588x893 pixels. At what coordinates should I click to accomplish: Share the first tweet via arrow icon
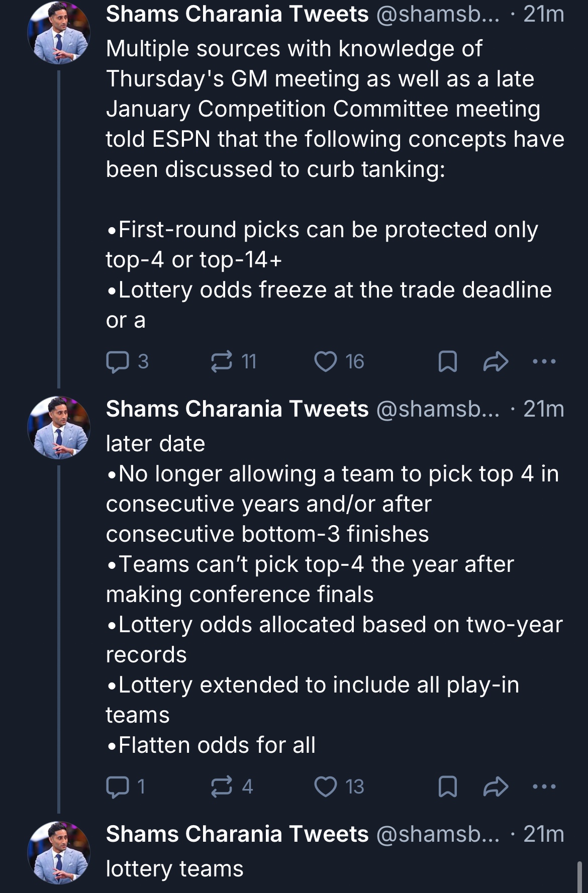496,361
